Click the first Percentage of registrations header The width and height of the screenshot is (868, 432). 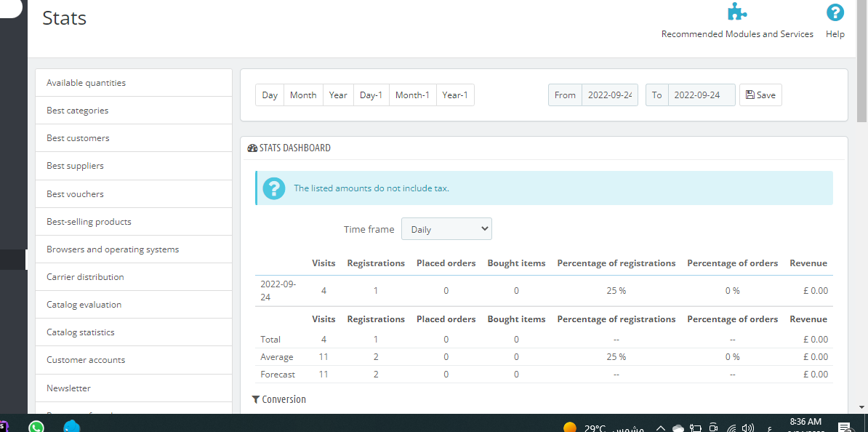pyautogui.click(x=616, y=263)
